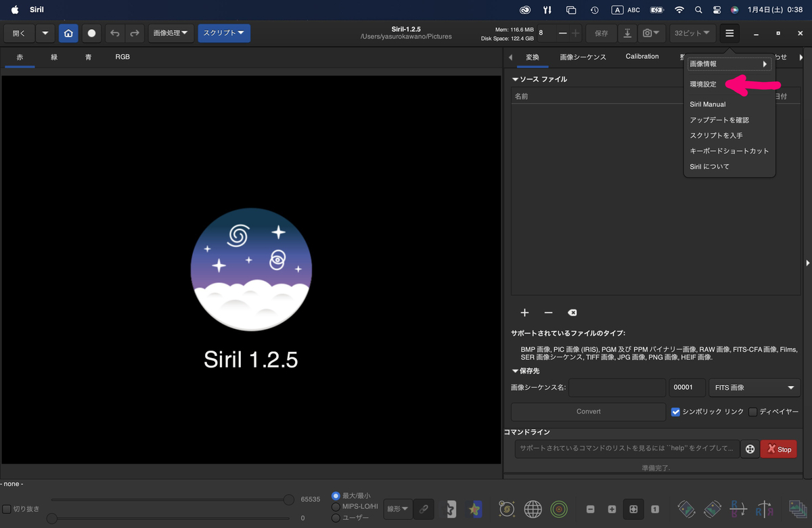Click the green concentric target photometry icon
The height and width of the screenshot is (528, 812).
[x=558, y=508]
